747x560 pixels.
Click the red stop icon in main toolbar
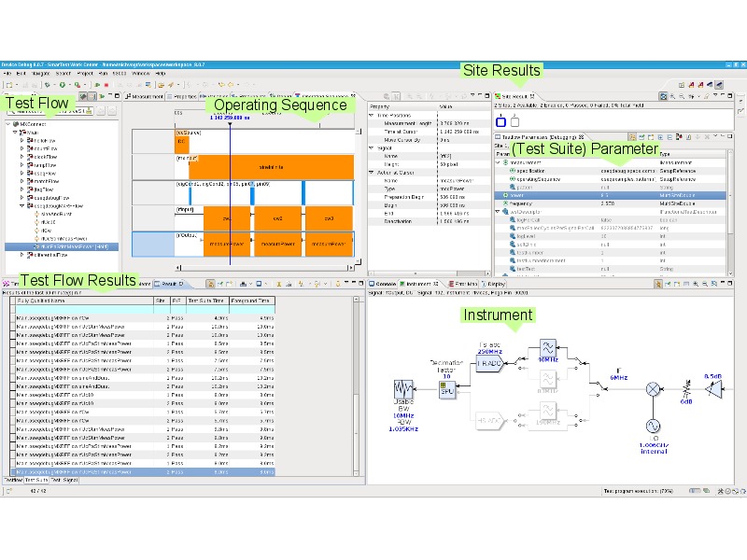106,85
